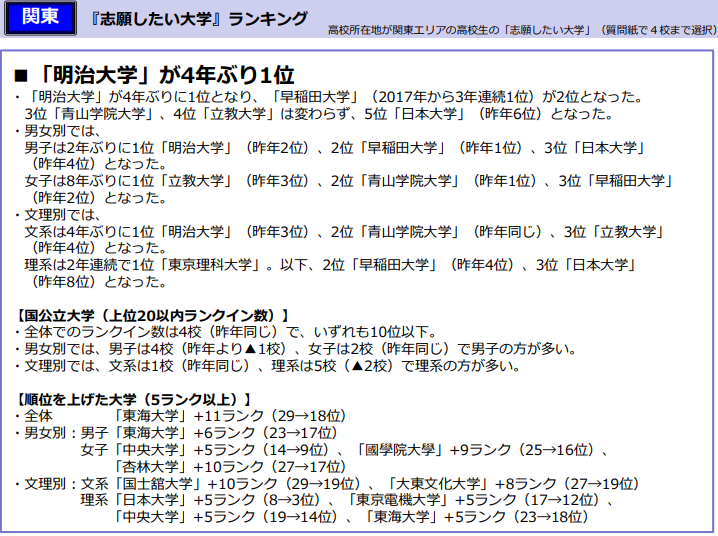Click the line starting 3位「青山学院大学」、4位「立教大学」
Viewport: 718px width, 536px height.
(x=319, y=114)
